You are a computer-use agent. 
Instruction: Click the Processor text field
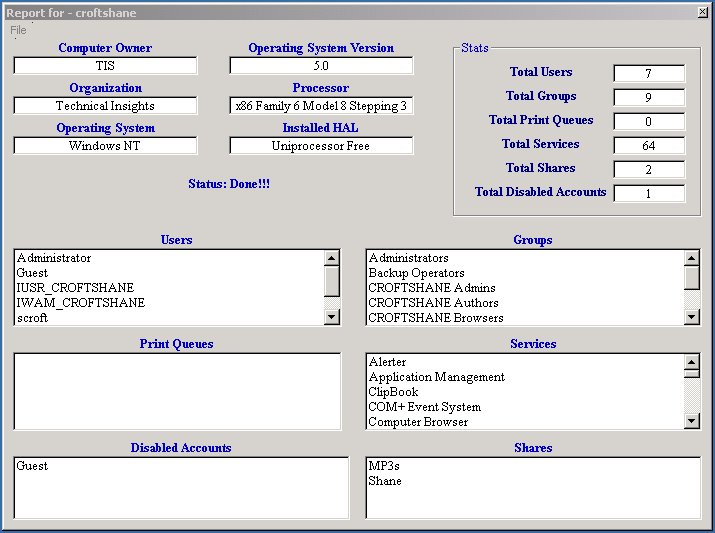click(x=321, y=106)
